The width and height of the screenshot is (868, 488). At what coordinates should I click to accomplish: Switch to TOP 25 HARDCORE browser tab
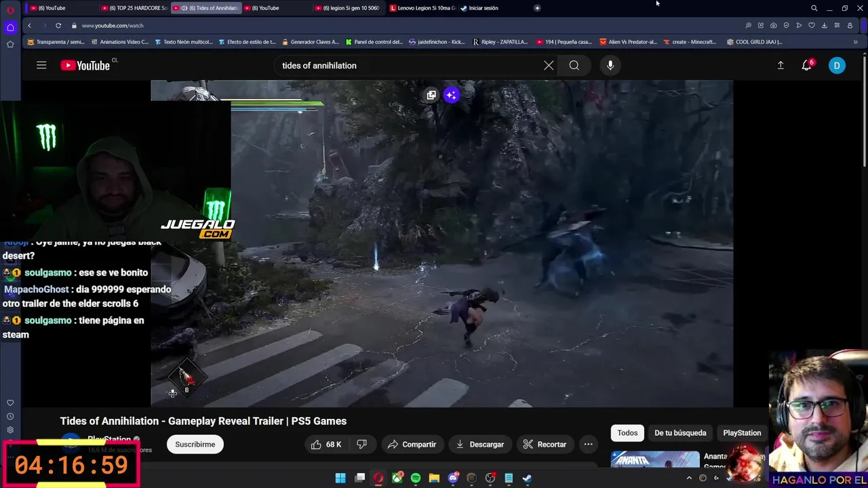[x=133, y=8]
